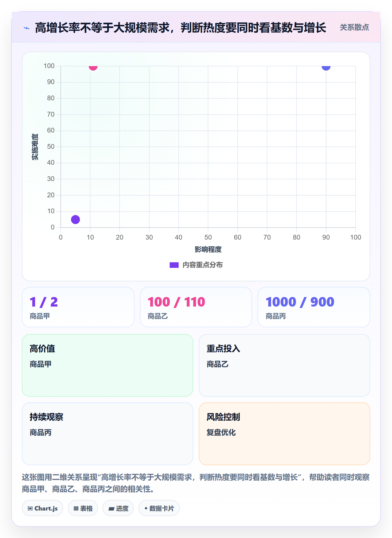This screenshot has width=392, height=538.
Task: Click the 复盘优化 text in 风险控制 card
Action: 221,432
